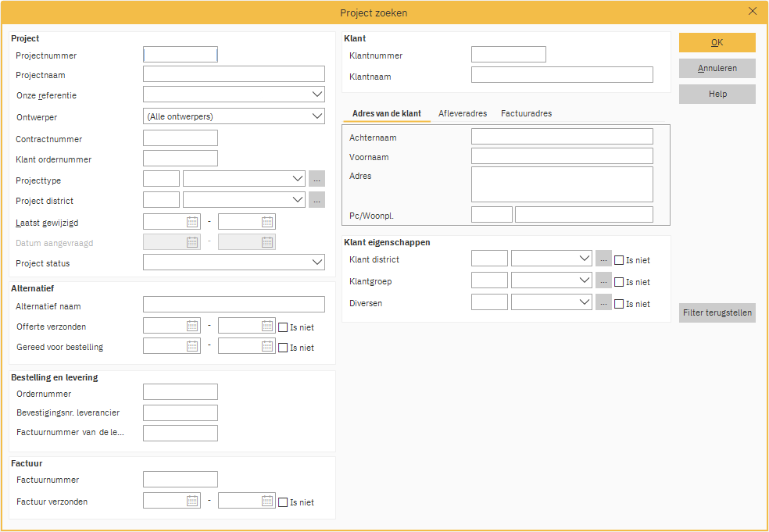This screenshot has width=769, height=532.
Task: Focus the Klantnummer text field
Action: [x=508, y=55]
